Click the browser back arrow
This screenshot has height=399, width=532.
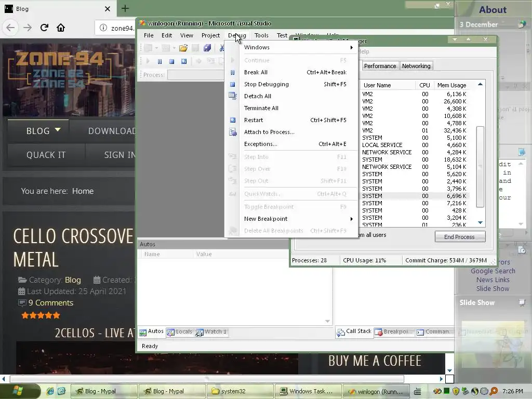pos(10,28)
